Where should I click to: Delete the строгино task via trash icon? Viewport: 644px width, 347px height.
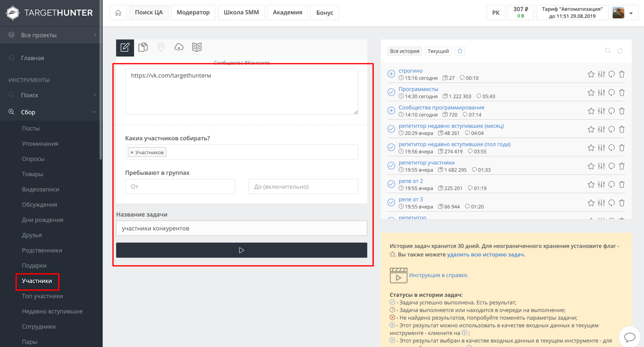tap(622, 74)
